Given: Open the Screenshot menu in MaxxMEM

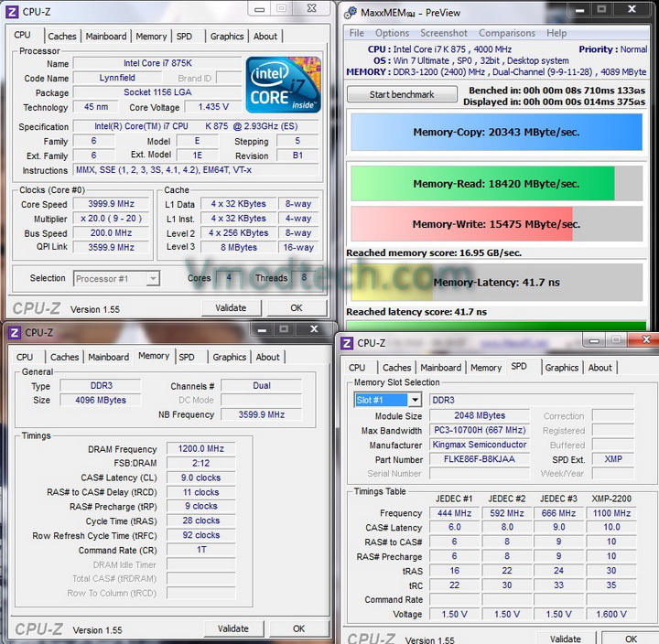Looking at the screenshot, I should [444, 33].
